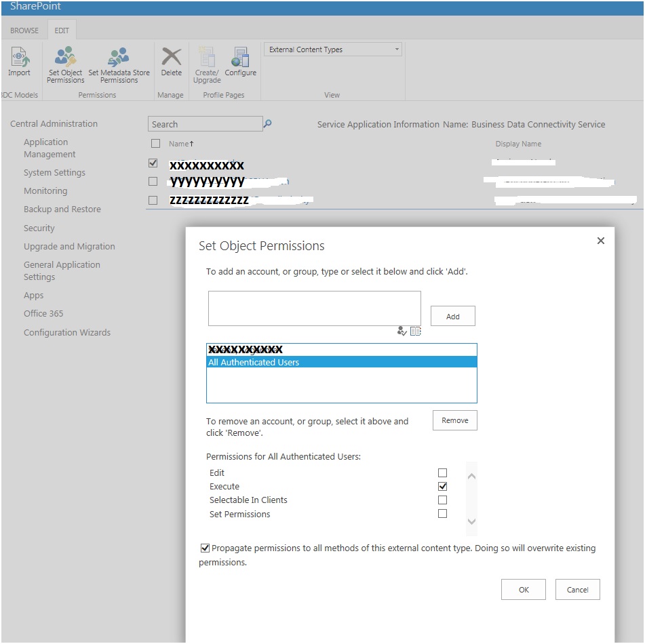Click OK in the permissions dialog
This screenshot has width=645, height=644.
tap(523, 589)
